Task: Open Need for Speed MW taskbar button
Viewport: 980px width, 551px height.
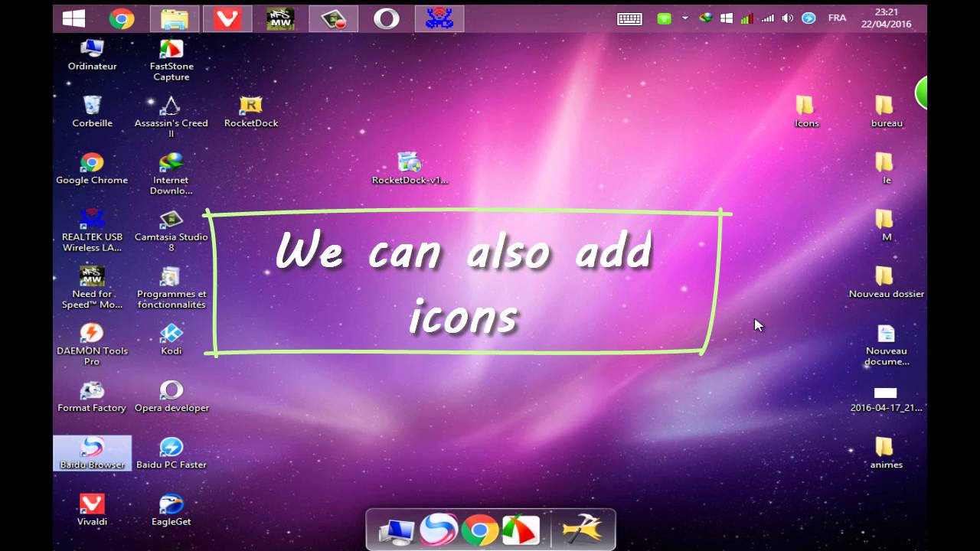Action: click(280, 18)
